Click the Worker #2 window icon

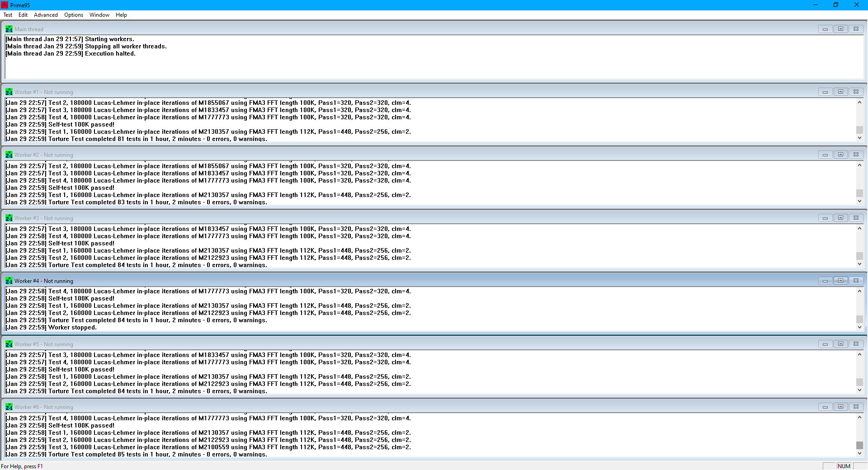point(9,155)
